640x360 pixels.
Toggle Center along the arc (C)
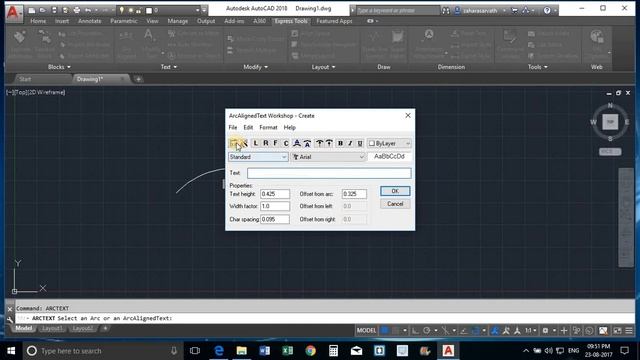286,143
